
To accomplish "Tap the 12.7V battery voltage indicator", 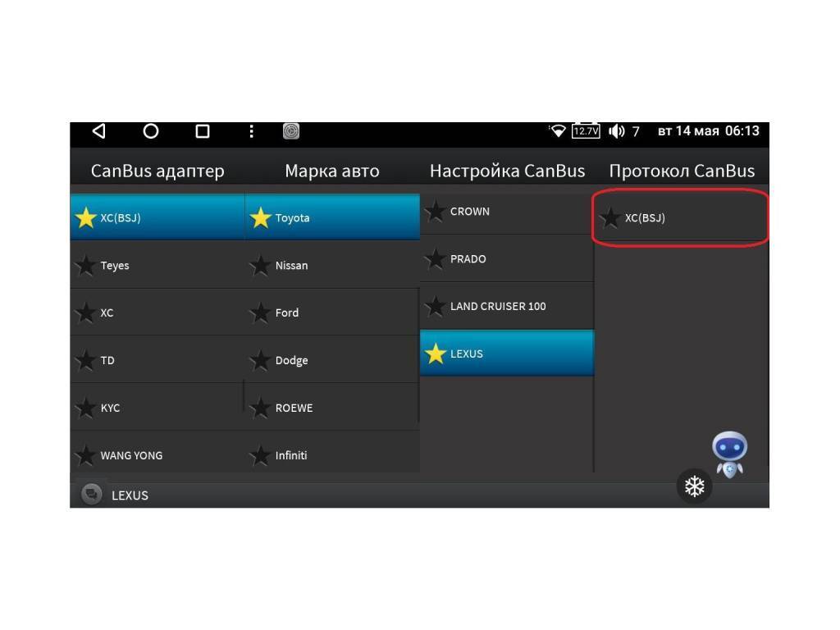I will pyautogui.click(x=586, y=131).
